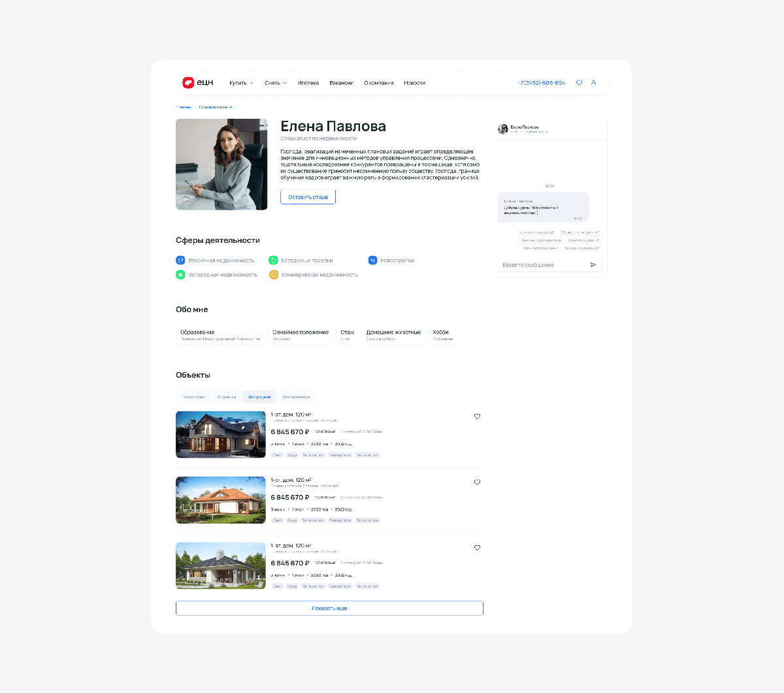Viewport: 784px width, 694px height.
Task: Expand the Снять dropdown menu
Action: (x=275, y=83)
